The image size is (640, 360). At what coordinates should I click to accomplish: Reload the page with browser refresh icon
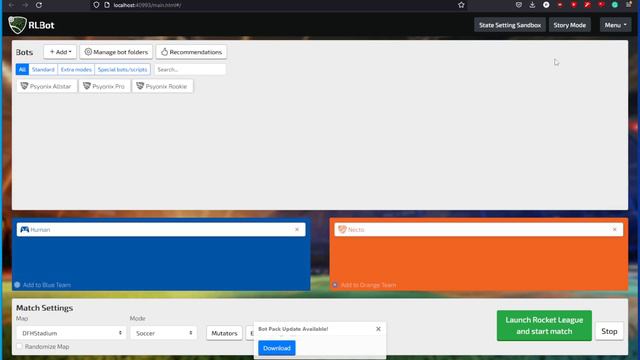point(39,5)
